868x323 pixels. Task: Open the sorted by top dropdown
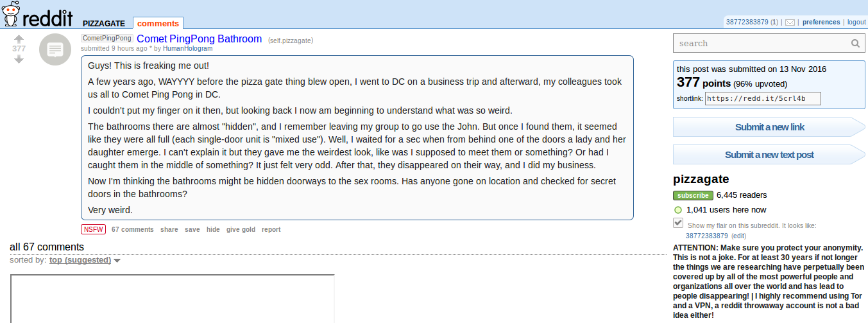pyautogui.click(x=80, y=260)
